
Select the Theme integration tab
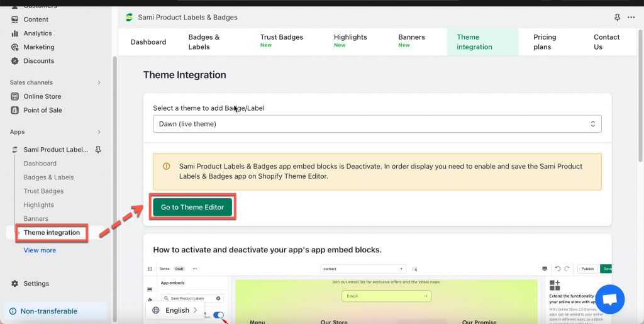(x=482, y=42)
